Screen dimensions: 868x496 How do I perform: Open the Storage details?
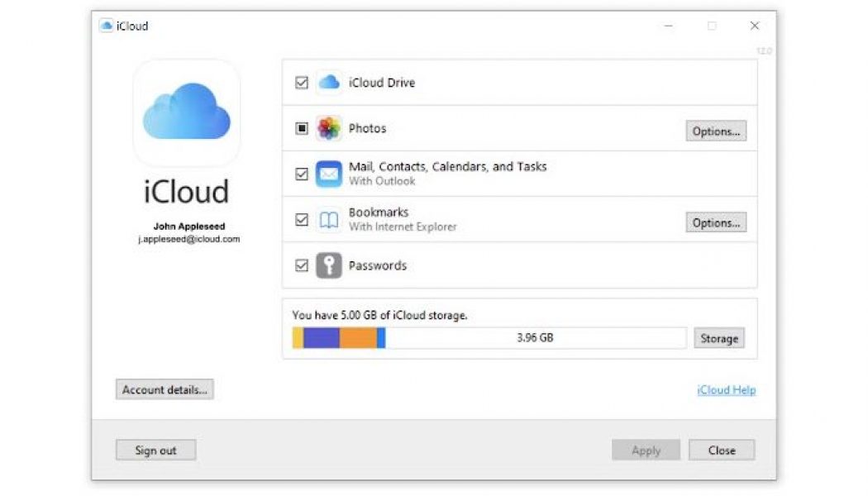pyautogui.click(x=718, y=338)
